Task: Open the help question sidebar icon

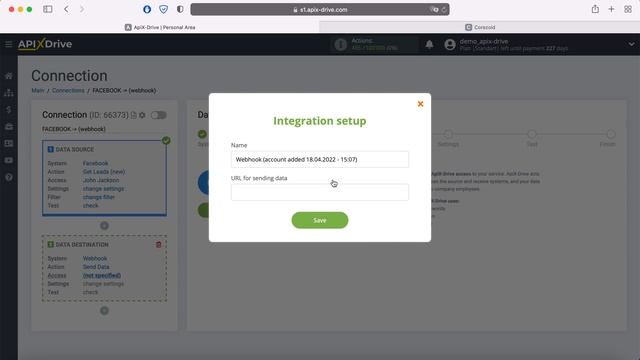Action: 9,177
